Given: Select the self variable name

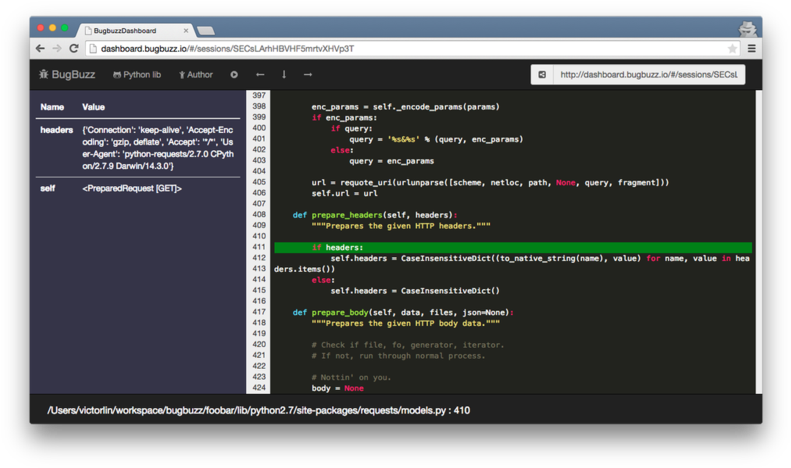Looking at the screenshot, I should click(x=47, y=188).
